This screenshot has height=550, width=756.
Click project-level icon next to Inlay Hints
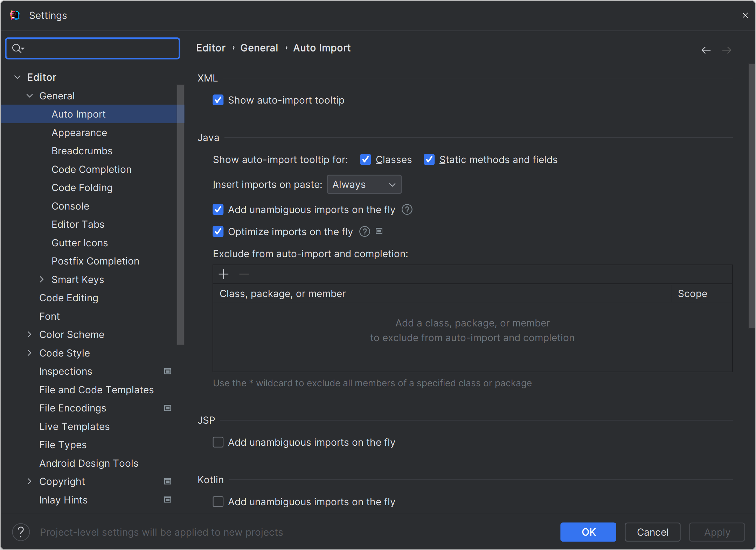pos(168,500)
